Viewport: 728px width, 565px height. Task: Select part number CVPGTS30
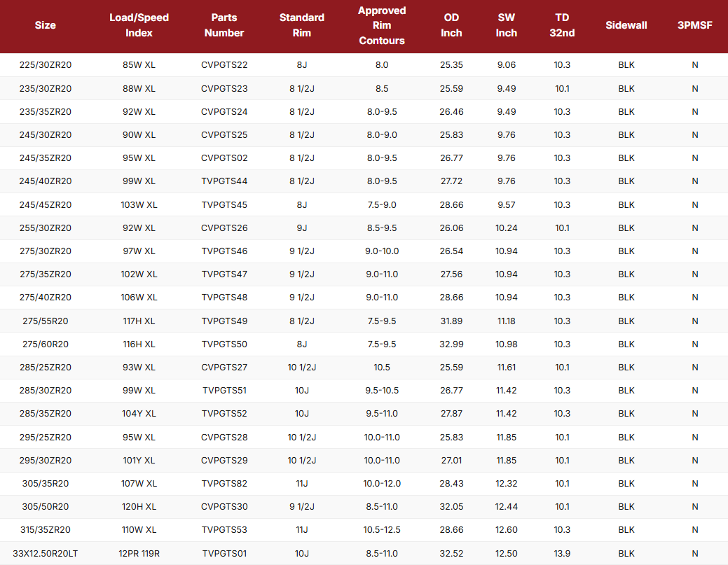[224, 507]
